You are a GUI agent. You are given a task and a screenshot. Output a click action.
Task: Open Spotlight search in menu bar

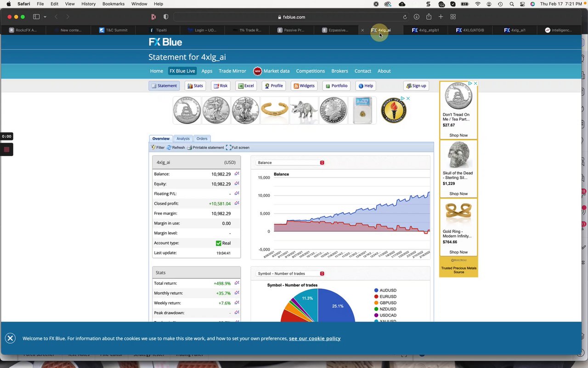click(511, 4)
